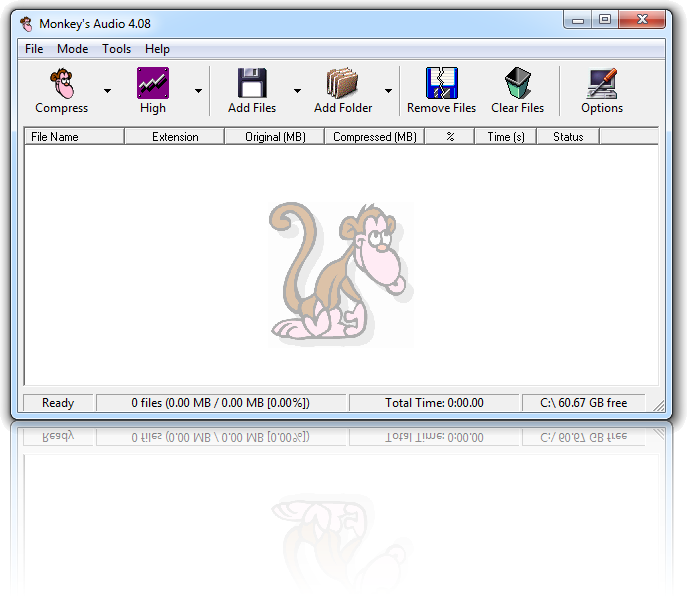Select the High compression level icon
The width and height of the screenshot is (687, 596).
pos(153,83)
